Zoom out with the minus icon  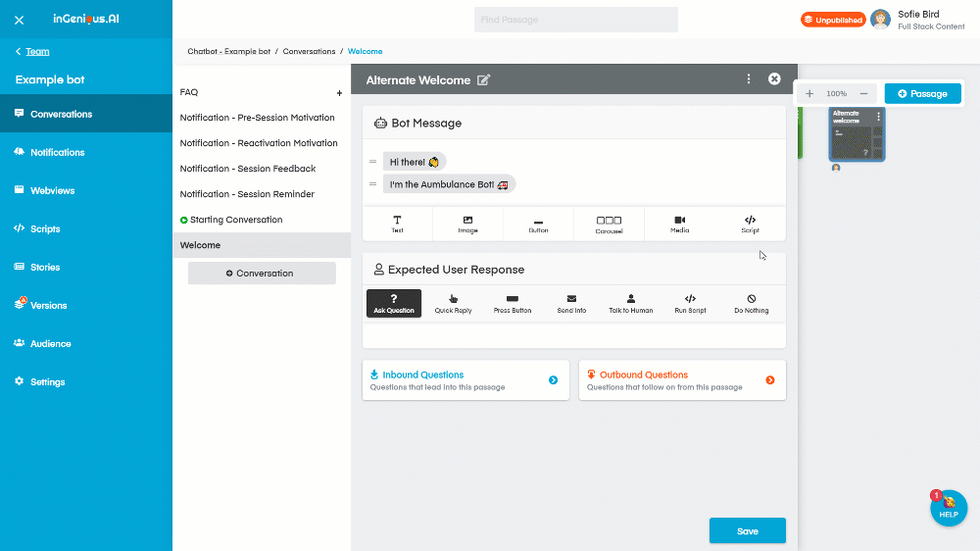click(x=863, y=94)
